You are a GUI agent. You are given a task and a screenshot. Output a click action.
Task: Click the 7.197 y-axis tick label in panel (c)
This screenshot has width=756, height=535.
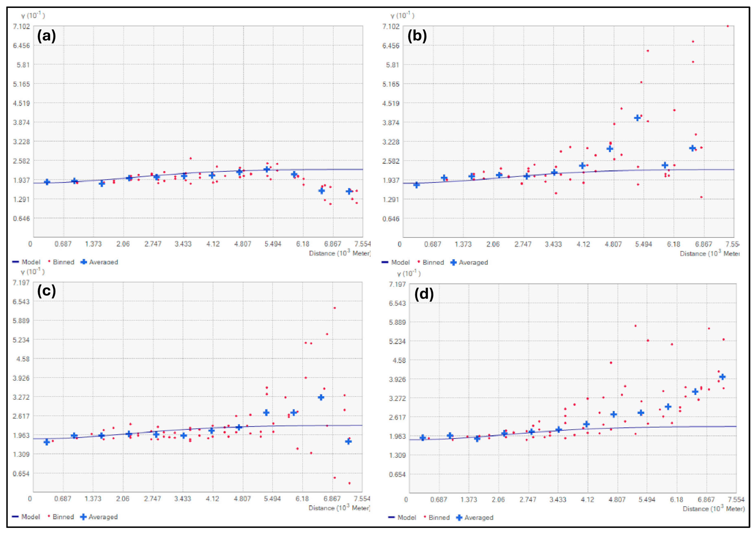pos(21,283)
